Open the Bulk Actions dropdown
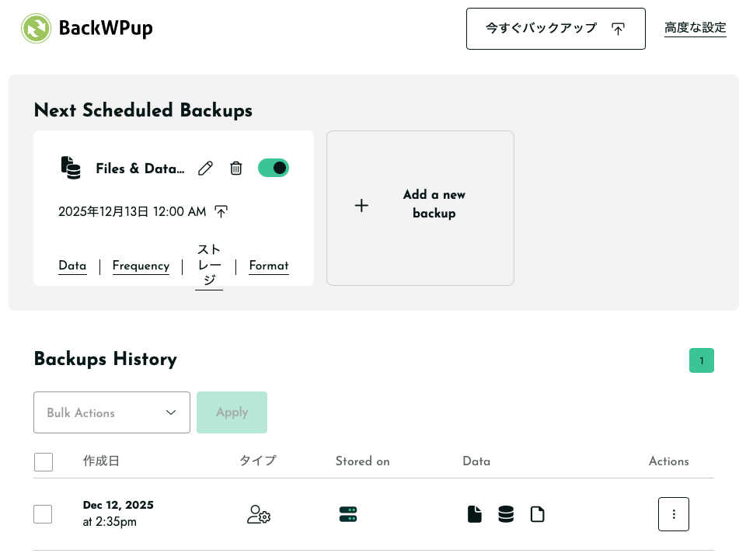This screenshot has width=739, height=560. tap(112, 412)
